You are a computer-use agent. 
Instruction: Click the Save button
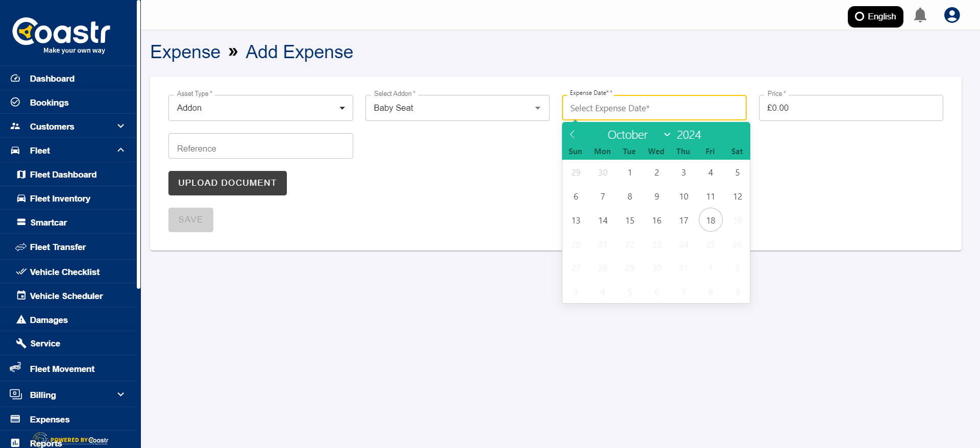point(191,220)
